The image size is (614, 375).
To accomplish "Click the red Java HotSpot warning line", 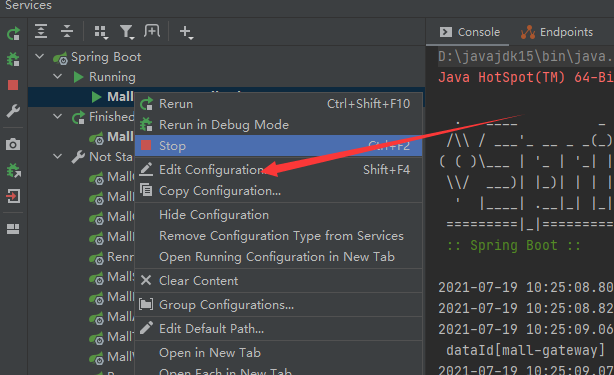I will (526, 77).
